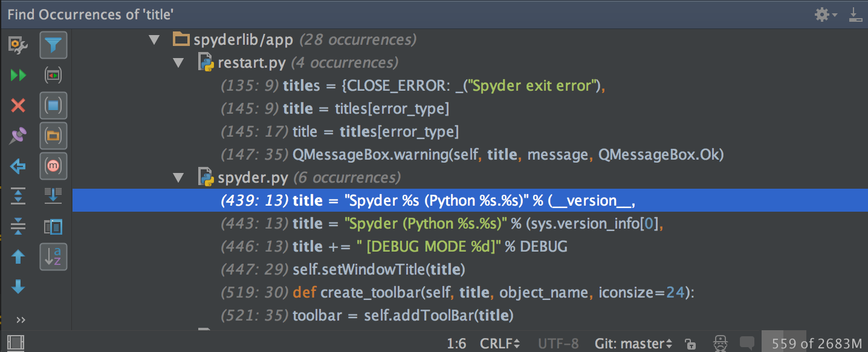Screen dimensions: 868x352
Task: Open notifications speech bubble icon
Action: pos(747,343)
